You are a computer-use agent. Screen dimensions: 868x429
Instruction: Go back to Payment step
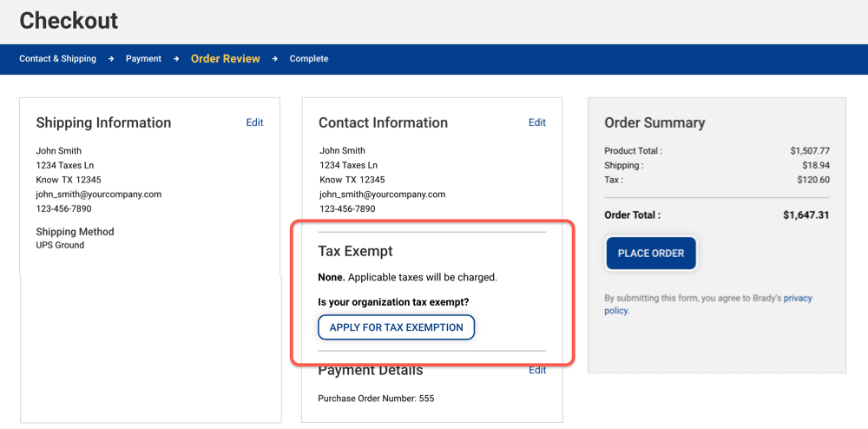[143, 59]
